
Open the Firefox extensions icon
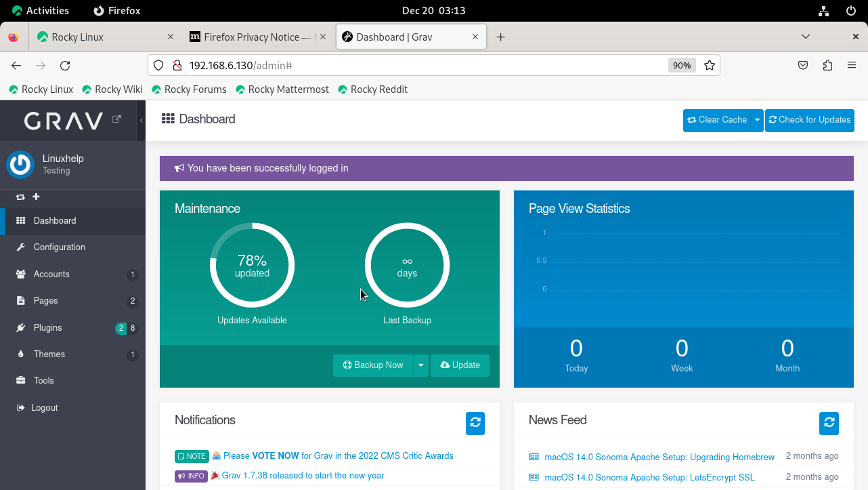pyautogui.click(x=827, y=65)
